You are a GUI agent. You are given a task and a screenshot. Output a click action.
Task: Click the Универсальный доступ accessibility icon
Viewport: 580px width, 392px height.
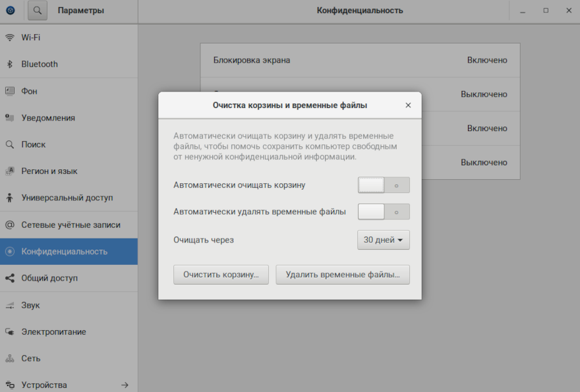[x=10, y=198]
